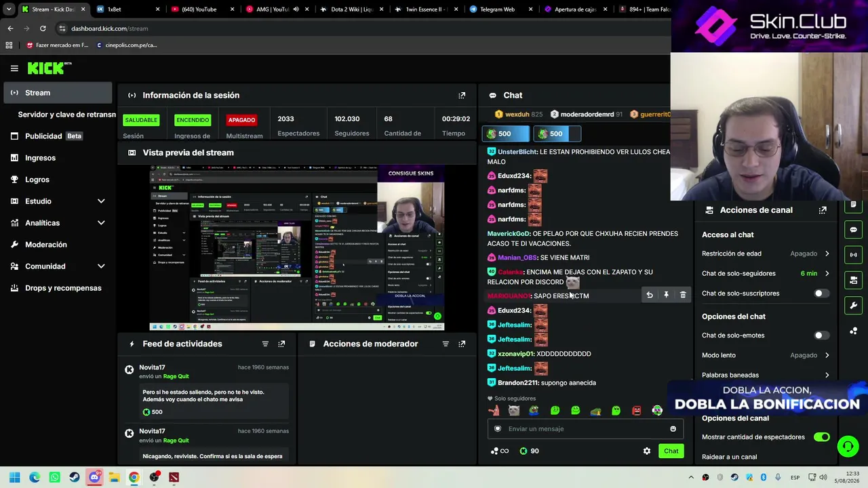
Task: Open Ingresos in sidebar
Action: tap(58, 158)
